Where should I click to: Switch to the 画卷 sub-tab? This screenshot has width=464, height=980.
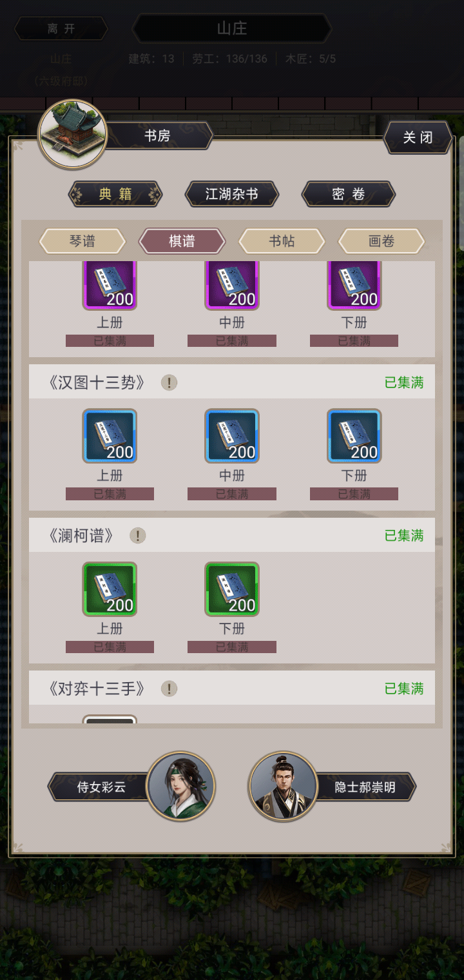pos(382,241)
